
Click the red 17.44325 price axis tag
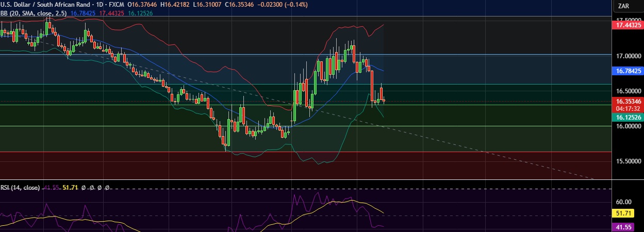(x=627, y=25)
